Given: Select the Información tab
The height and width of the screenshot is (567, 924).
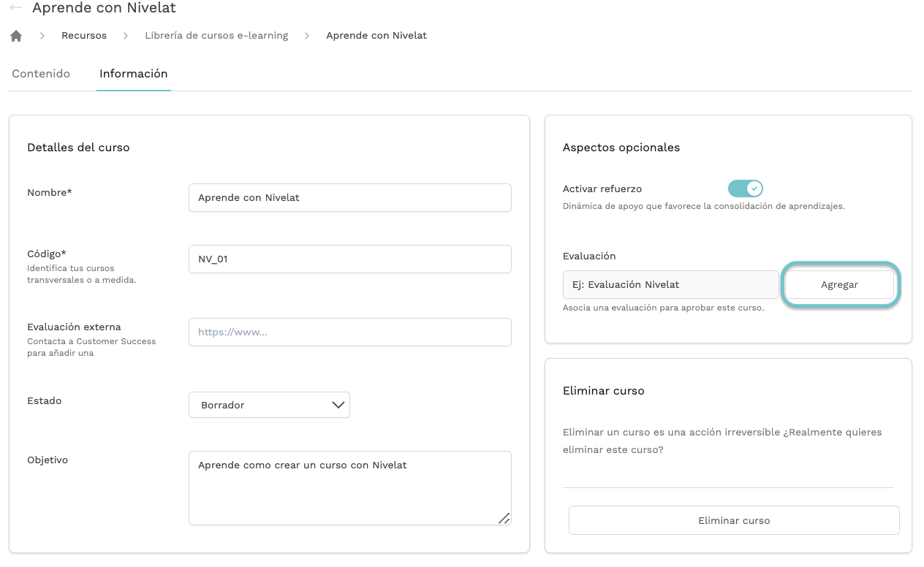Looking at the screenshot, I should coord(134,74).
